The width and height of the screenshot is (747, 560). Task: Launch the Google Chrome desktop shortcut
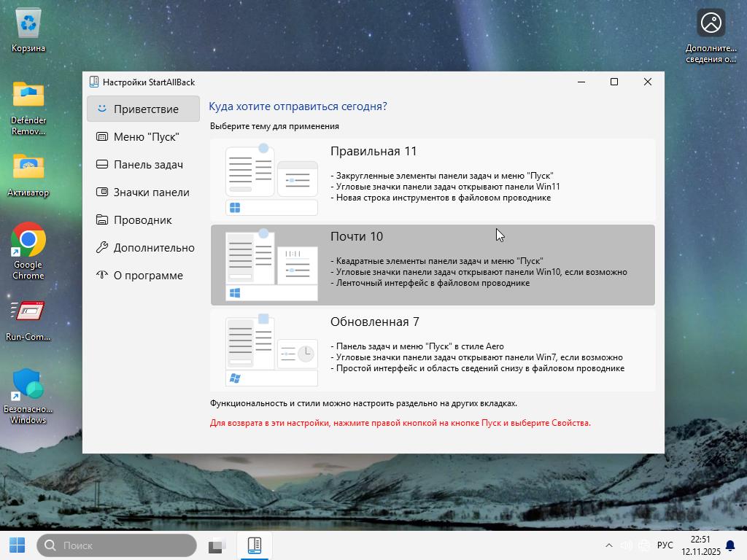pyautogui.click(x=28, y=239)
